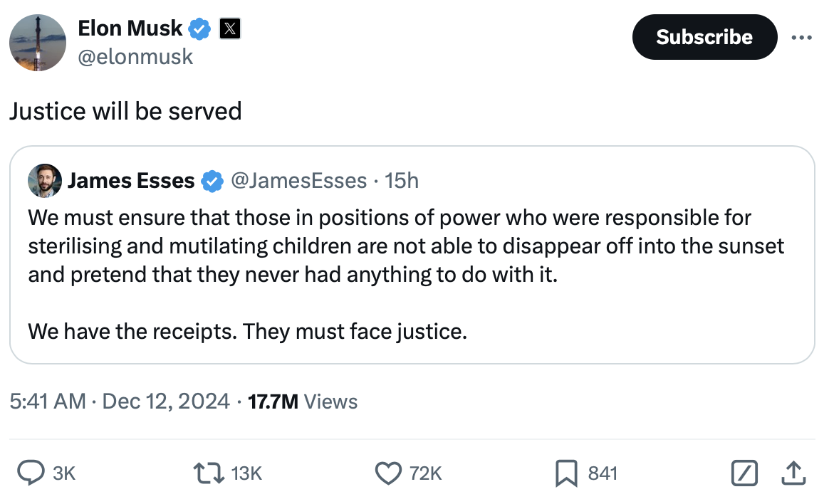Click the Elon Musk display name
Viewport: 829px width, 504px height.
130,29
